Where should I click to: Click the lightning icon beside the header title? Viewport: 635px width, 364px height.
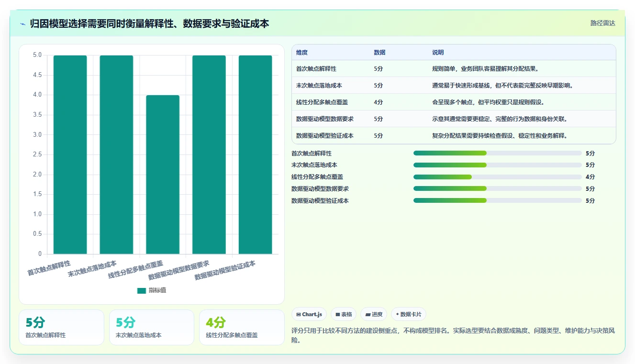click(x=23, y=23)
